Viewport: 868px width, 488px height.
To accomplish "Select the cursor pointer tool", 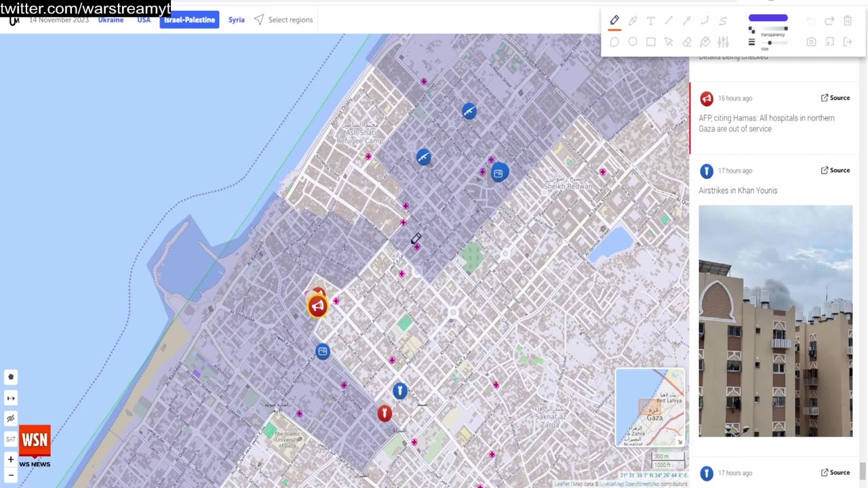I will click(669, 42).
